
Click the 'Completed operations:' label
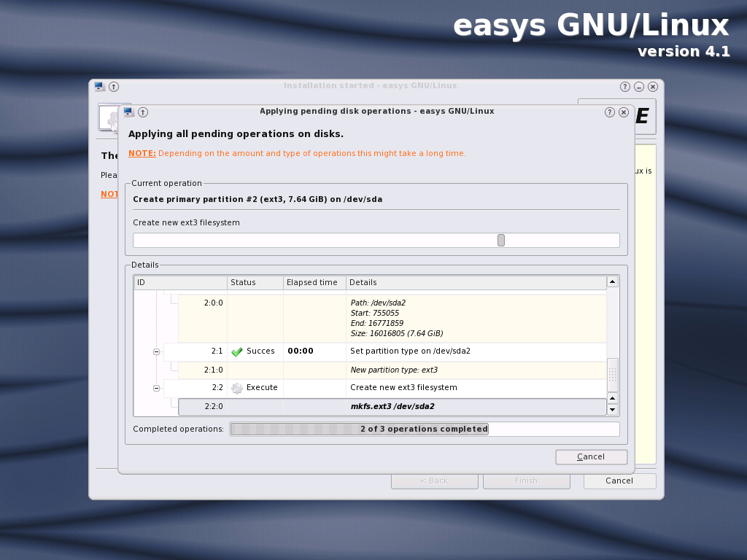click(178, 429)
